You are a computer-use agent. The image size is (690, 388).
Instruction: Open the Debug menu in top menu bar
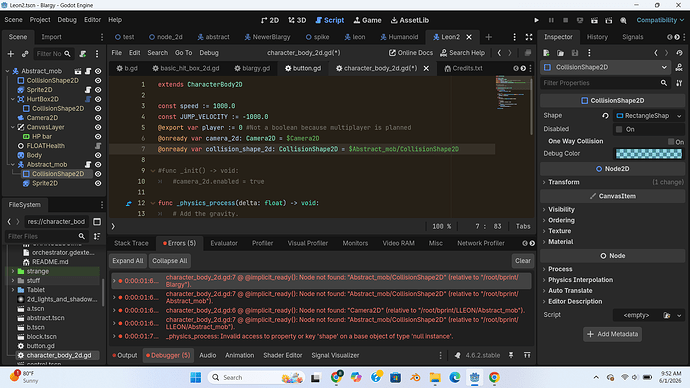[67, 20]
